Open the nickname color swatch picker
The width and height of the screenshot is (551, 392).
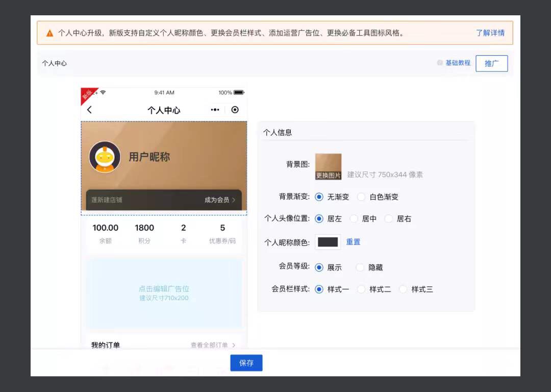tap(328, 242)
